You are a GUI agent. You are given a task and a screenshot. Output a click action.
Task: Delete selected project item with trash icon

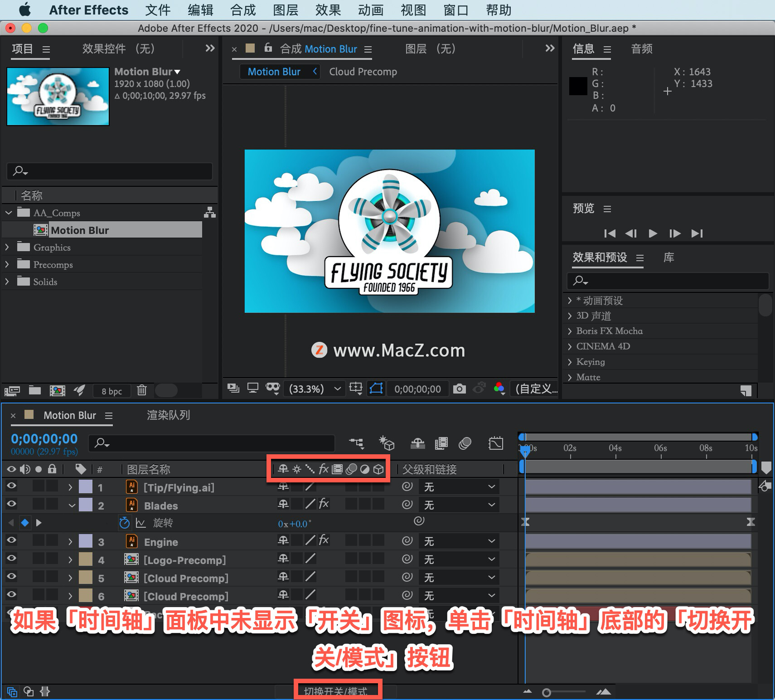[x=142, y=390]
